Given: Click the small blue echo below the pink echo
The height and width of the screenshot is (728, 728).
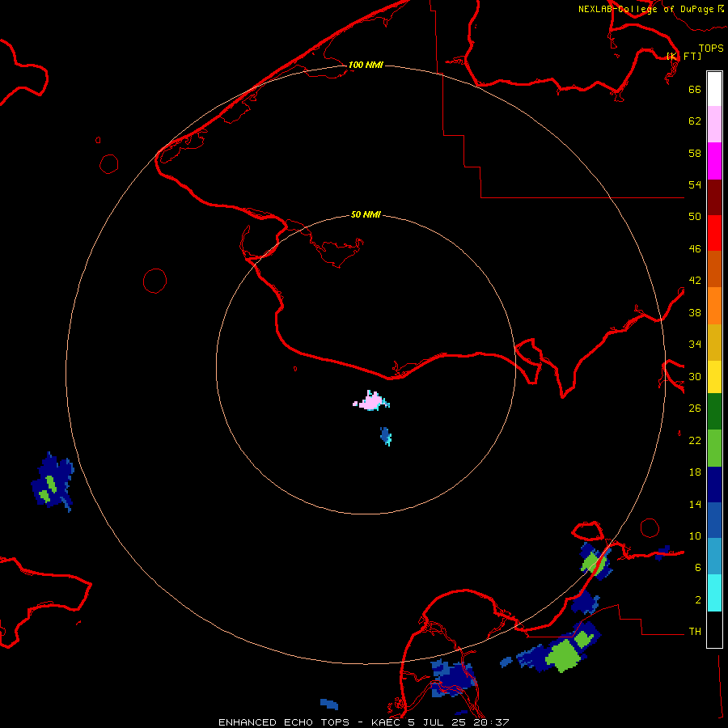Looking at the screenshot, I should point(385,436).
